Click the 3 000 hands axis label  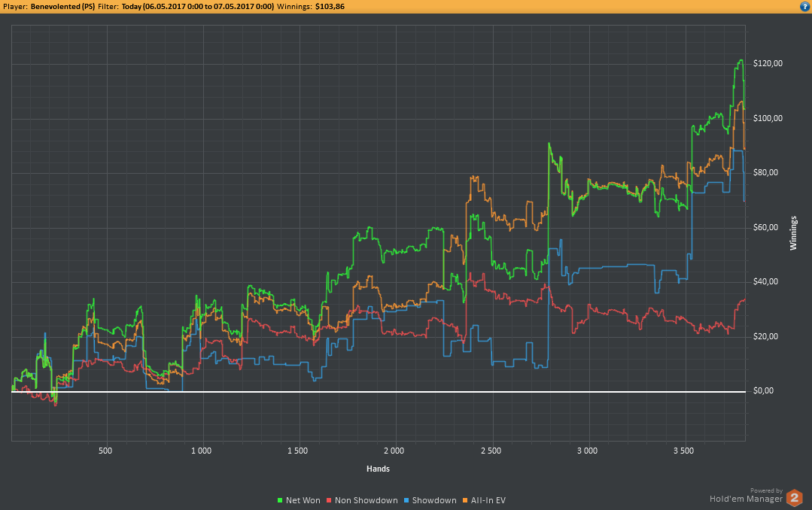pos(587,451)
